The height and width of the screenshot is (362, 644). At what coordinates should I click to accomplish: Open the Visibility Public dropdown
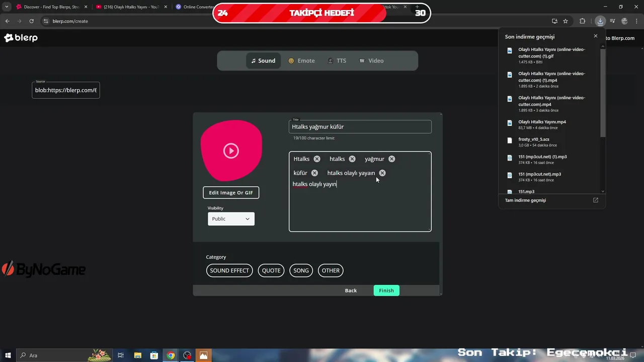pos(231,219)
